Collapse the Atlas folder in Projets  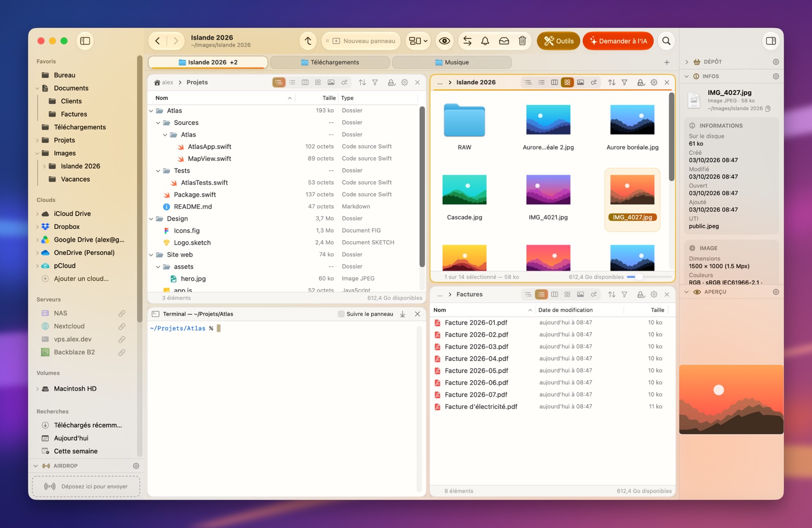(x=151, y=111)
